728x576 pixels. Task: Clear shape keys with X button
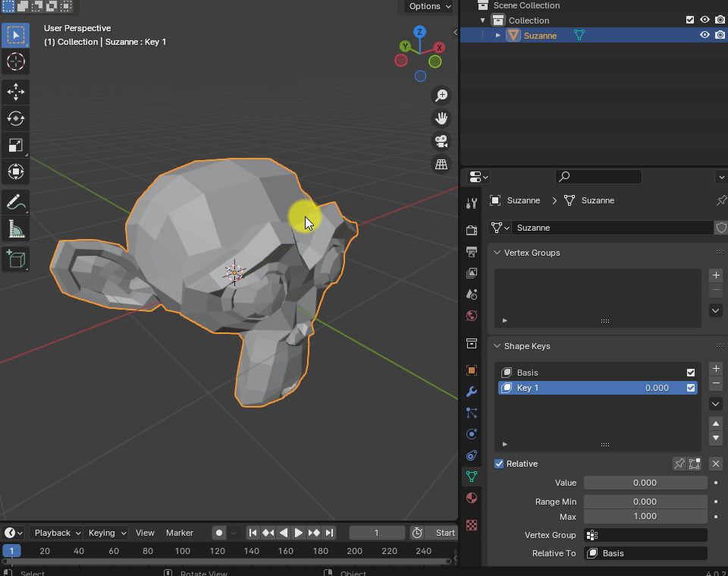coord(715,464)
